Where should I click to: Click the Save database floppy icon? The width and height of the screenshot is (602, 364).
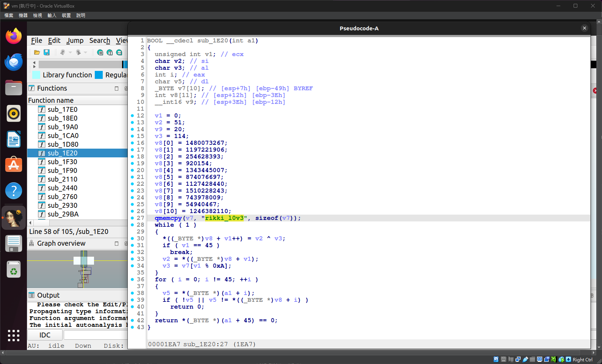click(47, 52)
